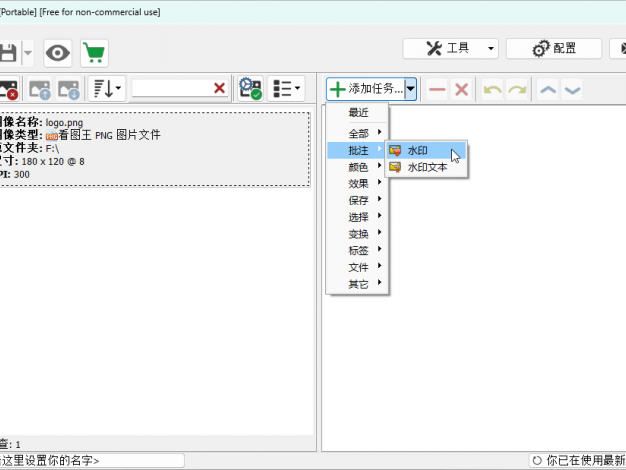
Task: Click the F:\ folder path text
Action: click(x=52, y=149)
